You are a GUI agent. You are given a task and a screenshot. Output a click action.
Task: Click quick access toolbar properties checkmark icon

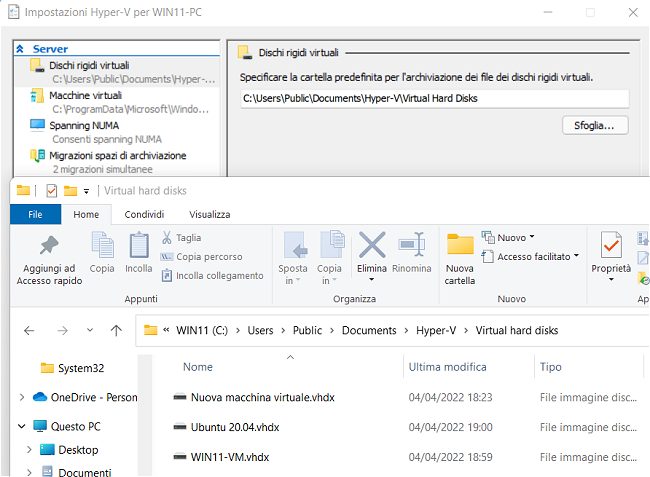(x=51, y=191)
